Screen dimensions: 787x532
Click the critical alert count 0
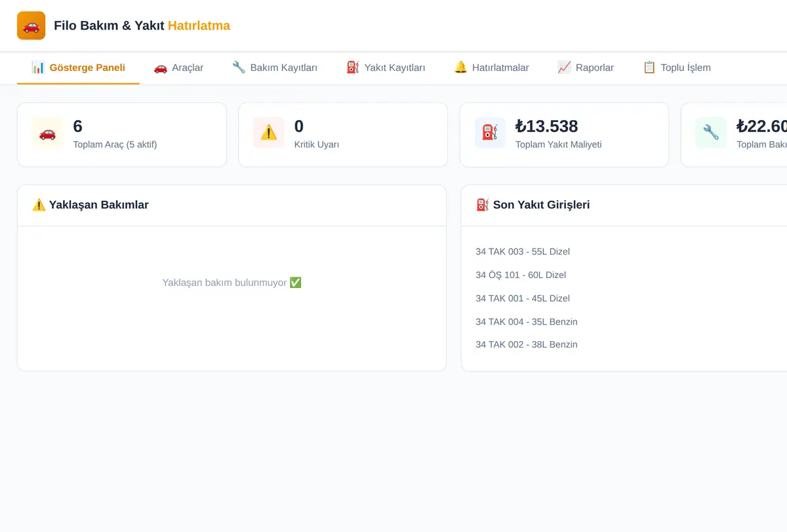coord(299,126)
